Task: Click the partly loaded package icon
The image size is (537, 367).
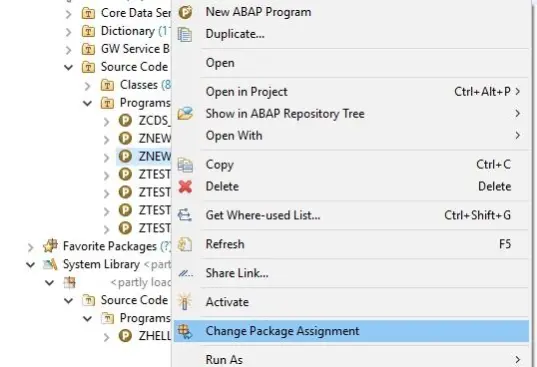Action: coord(70,282)
